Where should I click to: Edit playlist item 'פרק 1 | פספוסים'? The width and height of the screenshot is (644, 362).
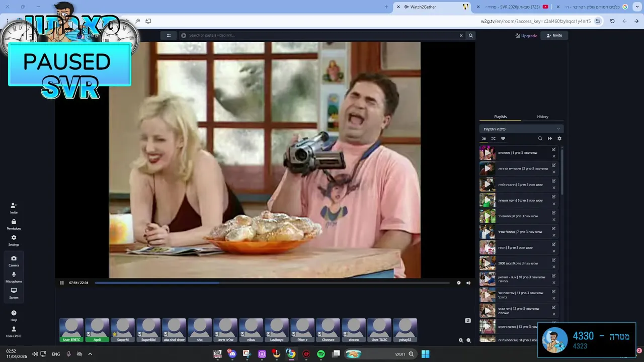[x=554, y=149]
